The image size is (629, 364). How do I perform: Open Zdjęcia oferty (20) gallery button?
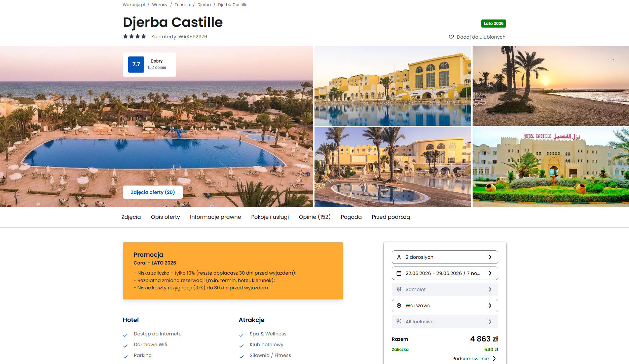[x=153, y=192]
